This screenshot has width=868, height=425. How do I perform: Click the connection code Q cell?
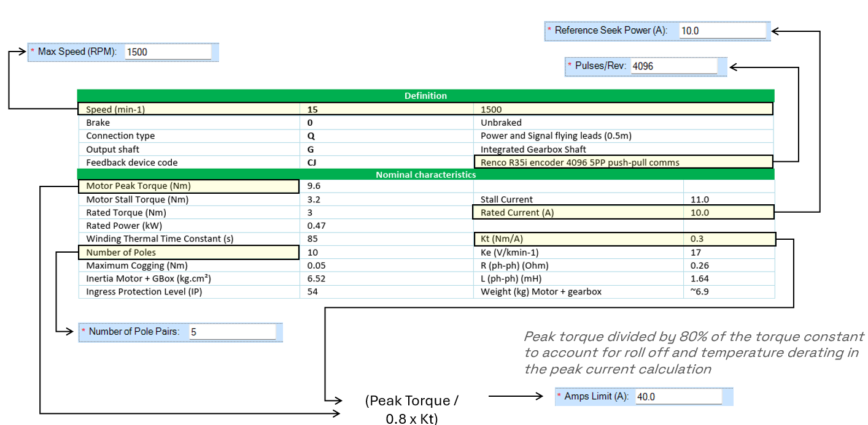(x=311, y=136)
